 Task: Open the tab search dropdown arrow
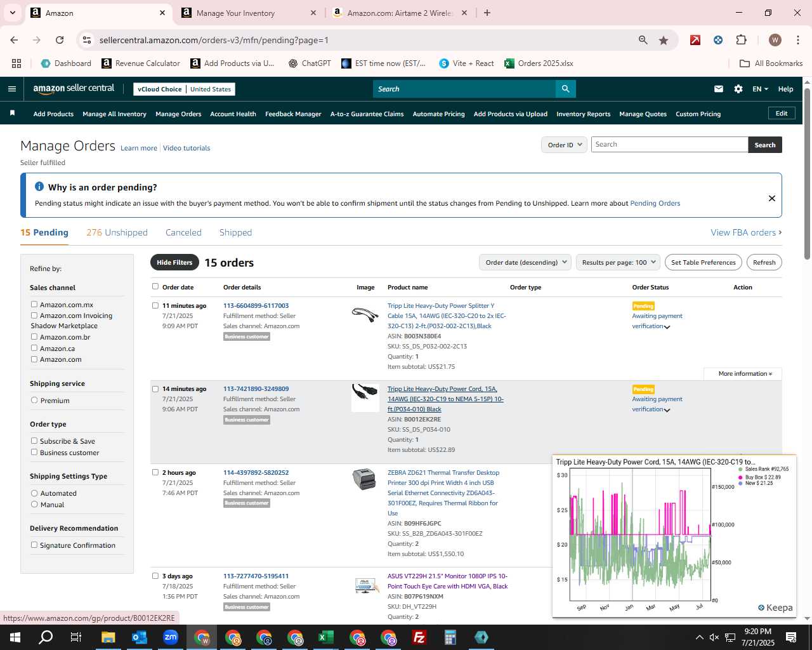point(13,13)
